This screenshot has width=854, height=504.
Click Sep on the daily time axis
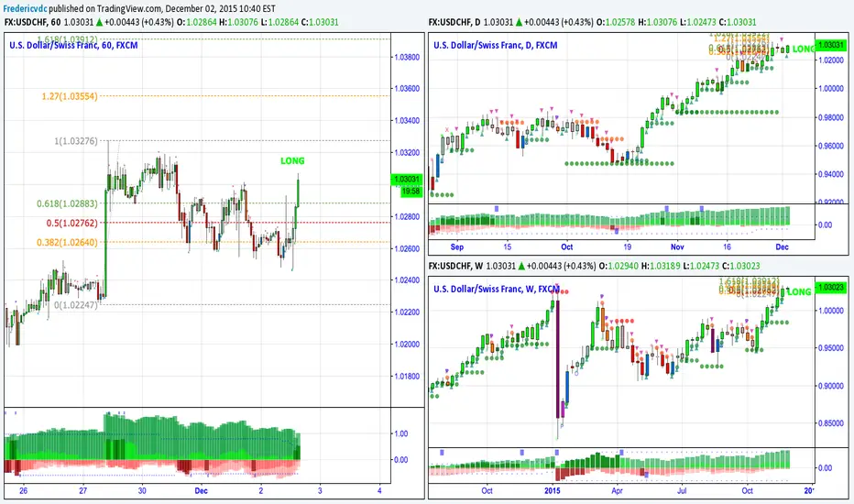457,247
